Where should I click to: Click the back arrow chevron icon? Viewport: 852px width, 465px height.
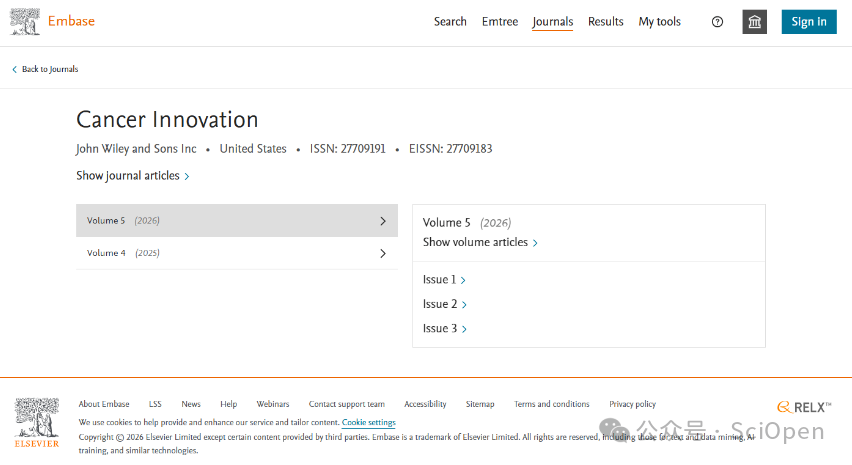click(15, 70)
